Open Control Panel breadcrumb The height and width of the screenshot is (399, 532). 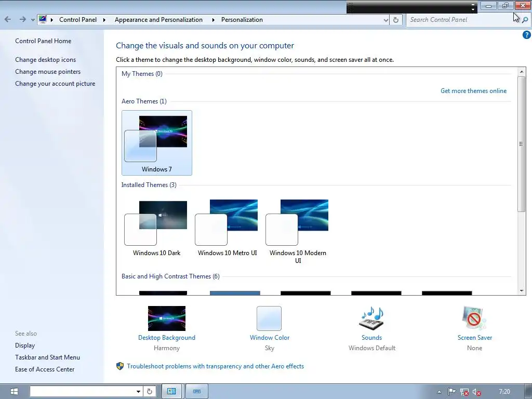78,20
